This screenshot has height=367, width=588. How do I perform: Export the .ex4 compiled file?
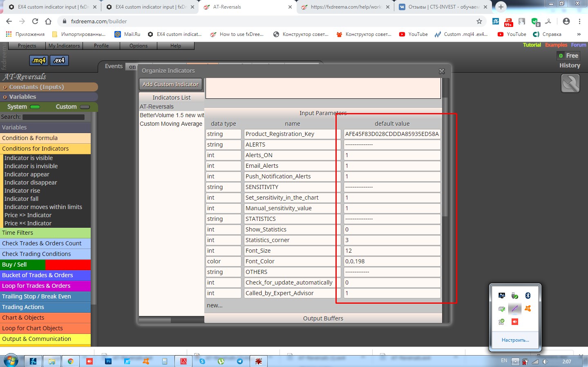(59, 60)
